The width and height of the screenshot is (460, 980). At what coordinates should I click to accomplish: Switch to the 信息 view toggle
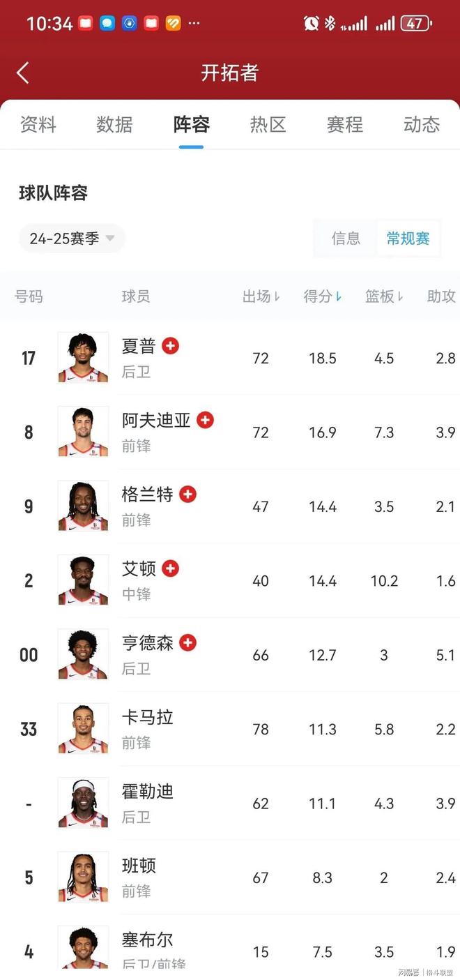[x=346, y=239]
